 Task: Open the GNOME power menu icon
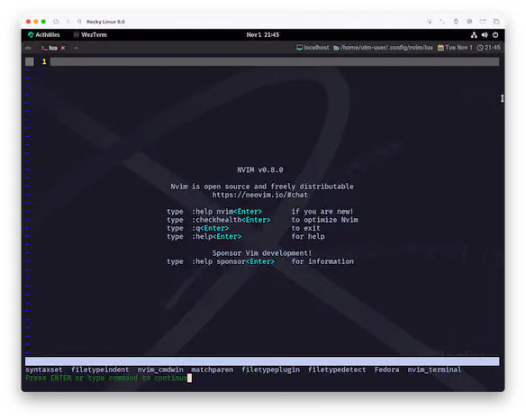click(x=495, y=35)
